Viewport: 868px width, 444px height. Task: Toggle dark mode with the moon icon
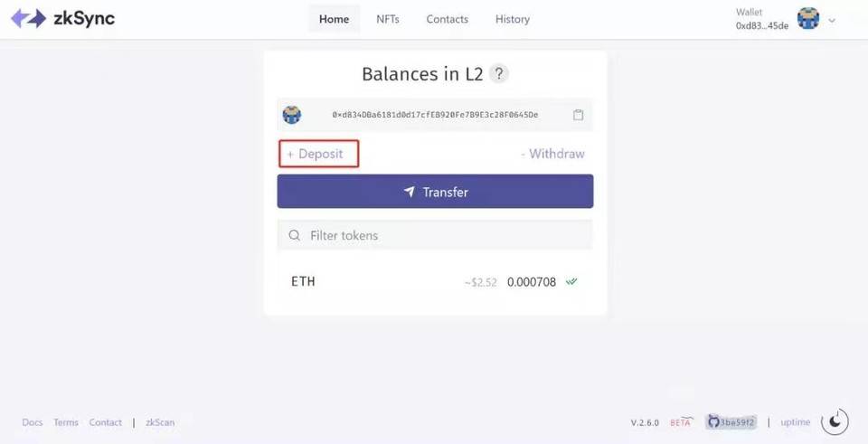[x=835, y=422]
